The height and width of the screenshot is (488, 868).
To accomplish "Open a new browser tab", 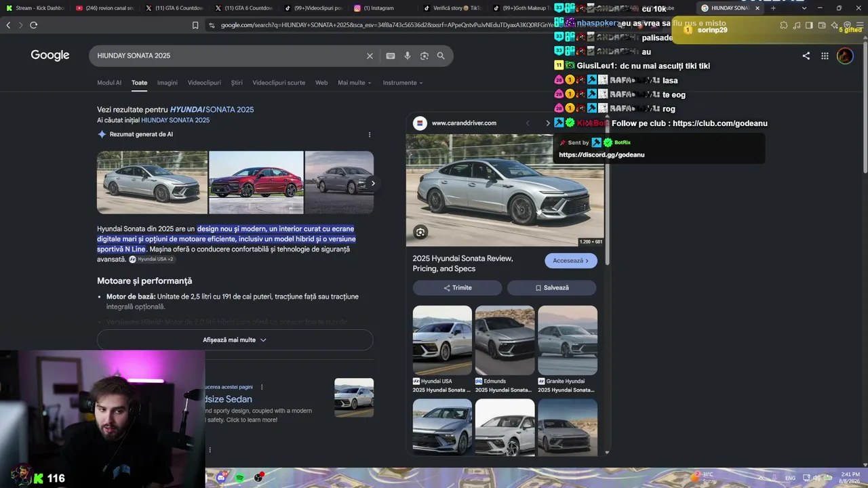I will pos(773,8).
